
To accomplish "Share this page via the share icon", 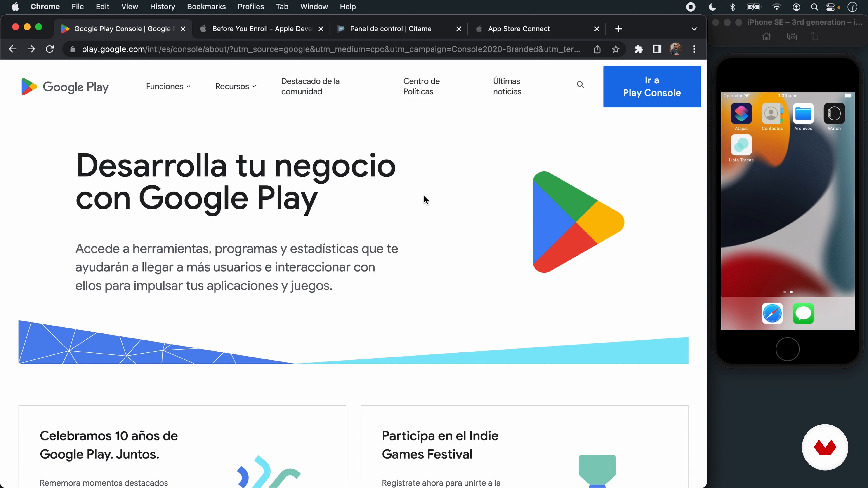I will click(597, 49).
